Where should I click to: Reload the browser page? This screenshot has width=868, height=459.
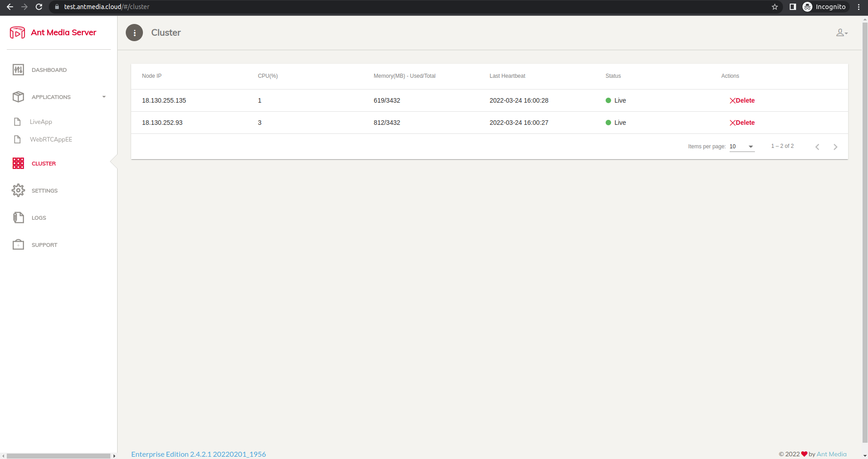point(39,7)
